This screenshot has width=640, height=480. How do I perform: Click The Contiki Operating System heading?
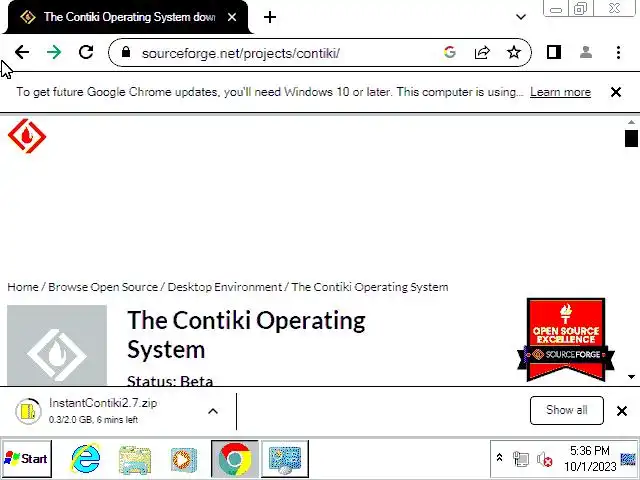pos(246,335)
